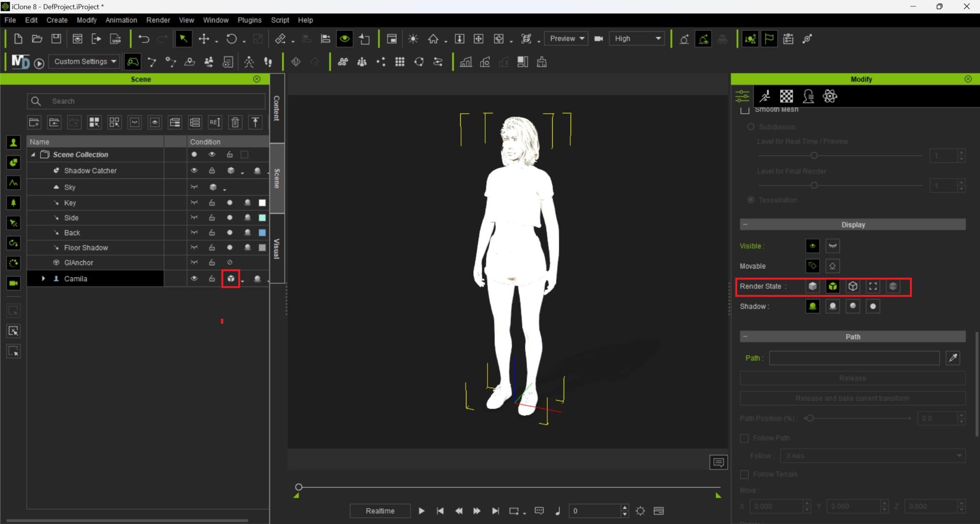The width and height of the screenshot is (980, 524).
Task: Open the Follow X Axis dropdown
Action: point(872,456)
